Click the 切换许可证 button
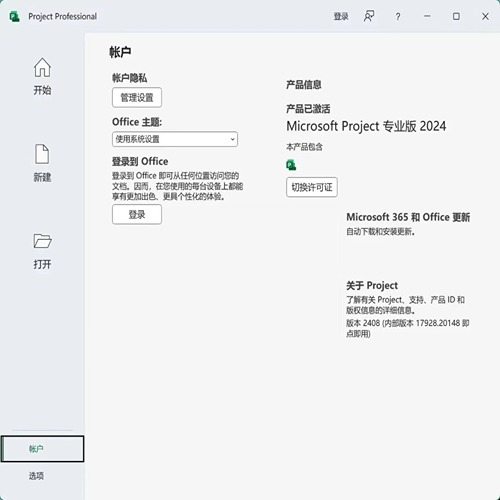 (x=312, y=187)
